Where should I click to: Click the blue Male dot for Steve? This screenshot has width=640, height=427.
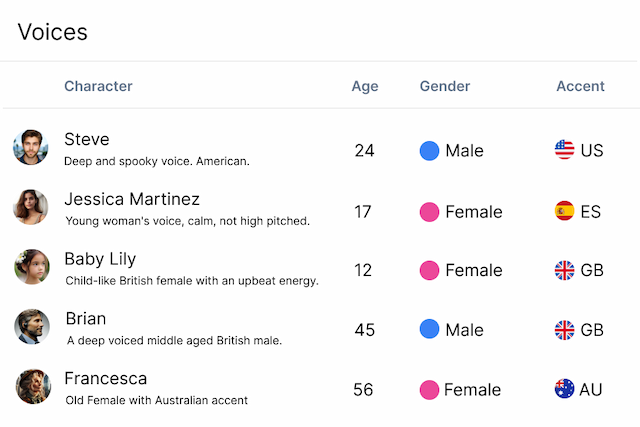[x=429, y=151]
